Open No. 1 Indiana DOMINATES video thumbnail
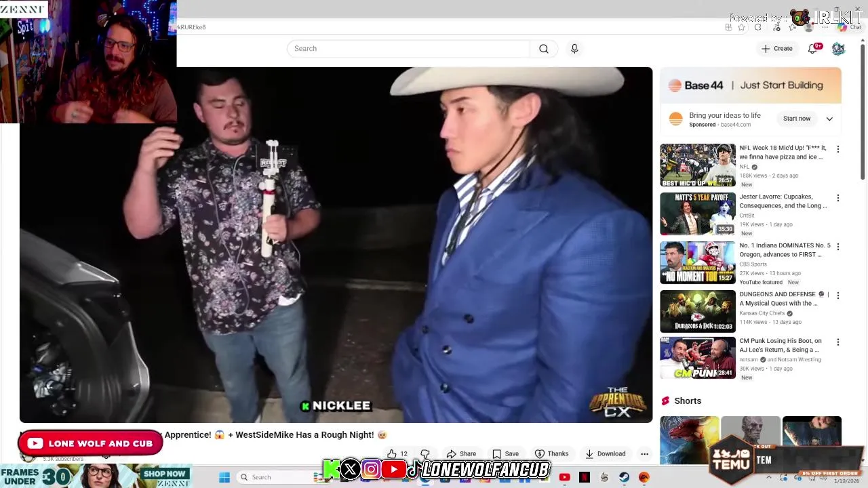 (698, 262)
